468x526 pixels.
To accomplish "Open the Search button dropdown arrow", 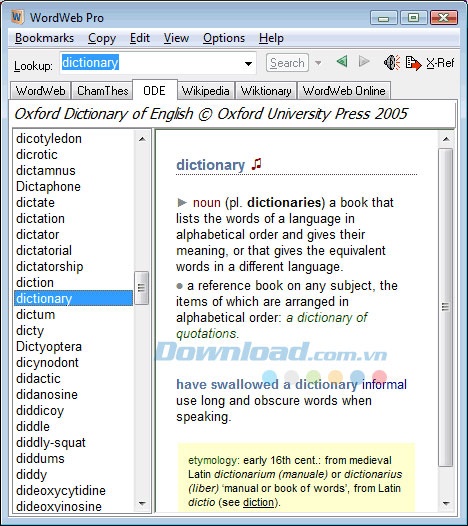I will coord(318,63).
